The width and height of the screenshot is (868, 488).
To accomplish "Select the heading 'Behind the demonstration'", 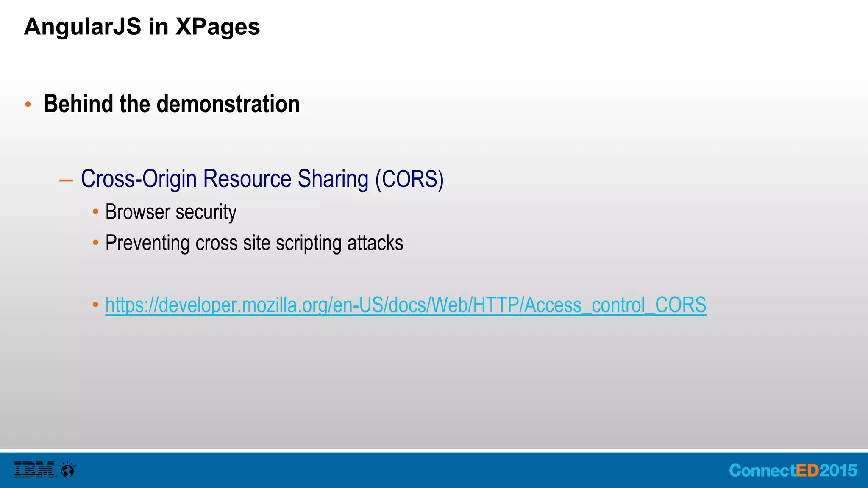I will [172, 104].
